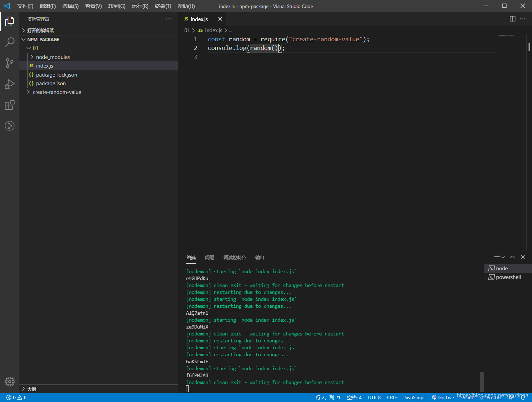Click terminal output text rtGHPdKa
This screenshot has width=532, height=402.
tap(197, 278)
